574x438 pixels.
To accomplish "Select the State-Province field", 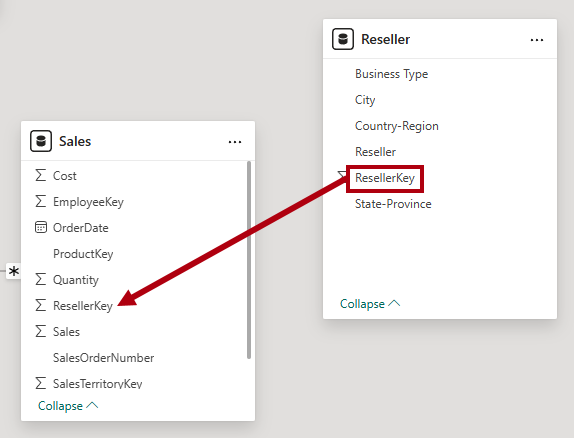I will point(393,204).
